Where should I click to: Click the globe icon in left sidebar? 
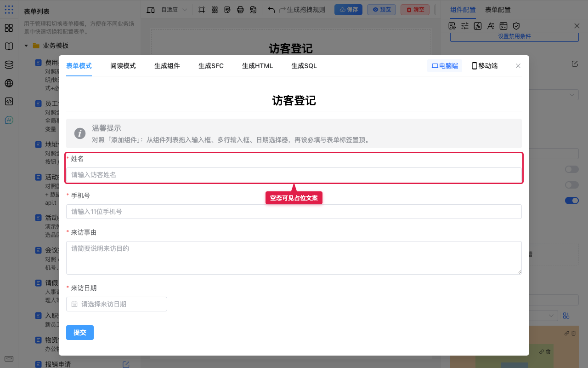(9, 83)
